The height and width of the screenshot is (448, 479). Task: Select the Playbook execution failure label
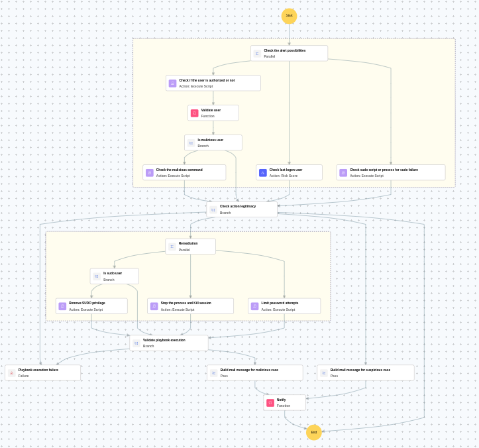pyautogui.click(x=38, y=370)
